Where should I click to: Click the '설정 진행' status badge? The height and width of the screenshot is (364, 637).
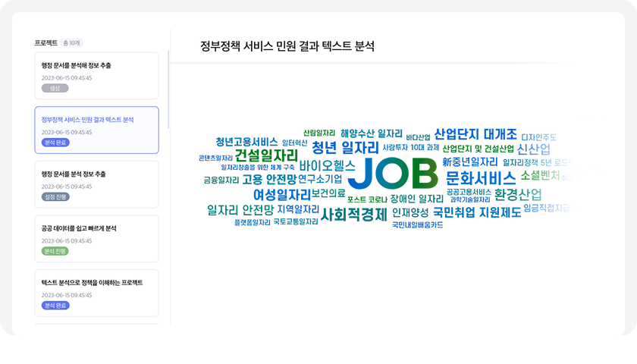point(56,196)
